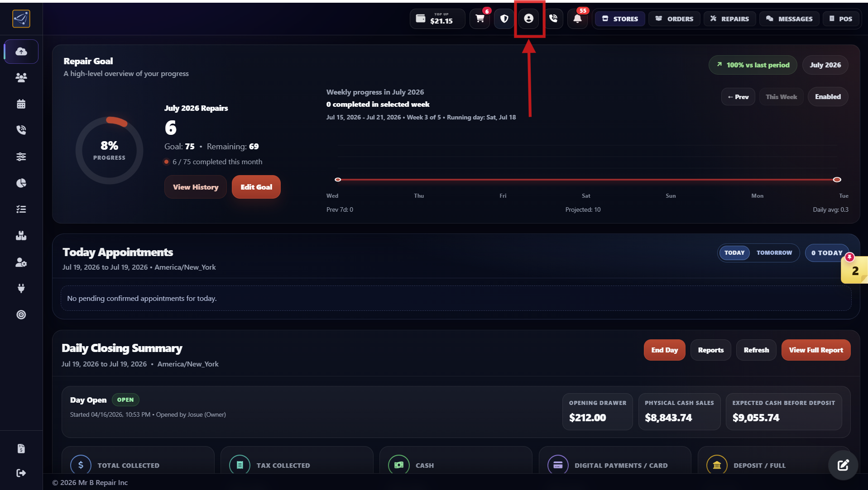
Task: Click the Tuesday end chart point
Action: point(837,180)
